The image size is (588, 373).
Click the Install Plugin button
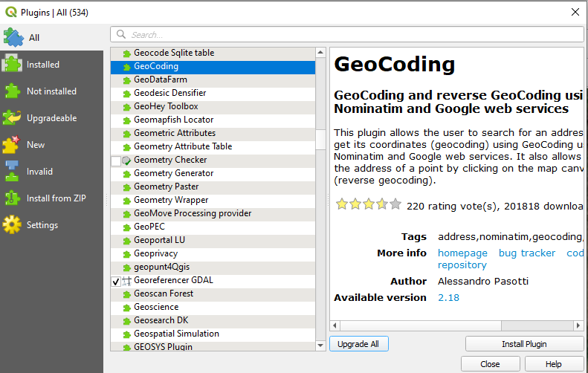coord(524,344)
